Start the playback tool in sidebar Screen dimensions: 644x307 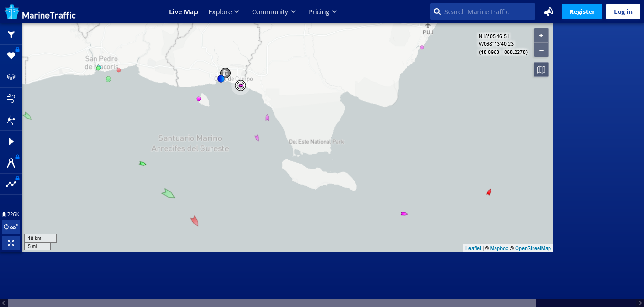point(11,141)
